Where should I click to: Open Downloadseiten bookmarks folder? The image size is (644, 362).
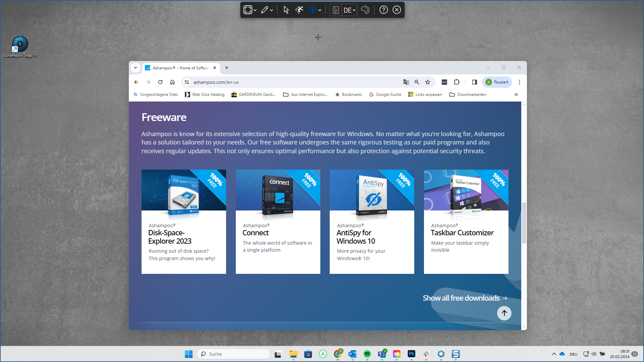click(468, 95)
